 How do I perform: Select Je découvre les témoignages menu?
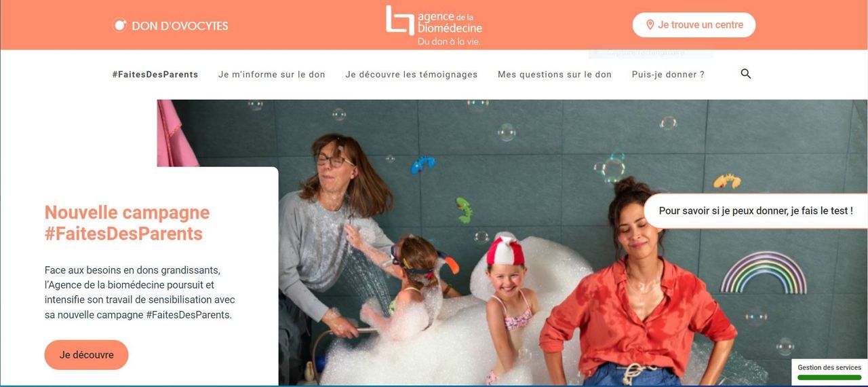pos(411,75)
